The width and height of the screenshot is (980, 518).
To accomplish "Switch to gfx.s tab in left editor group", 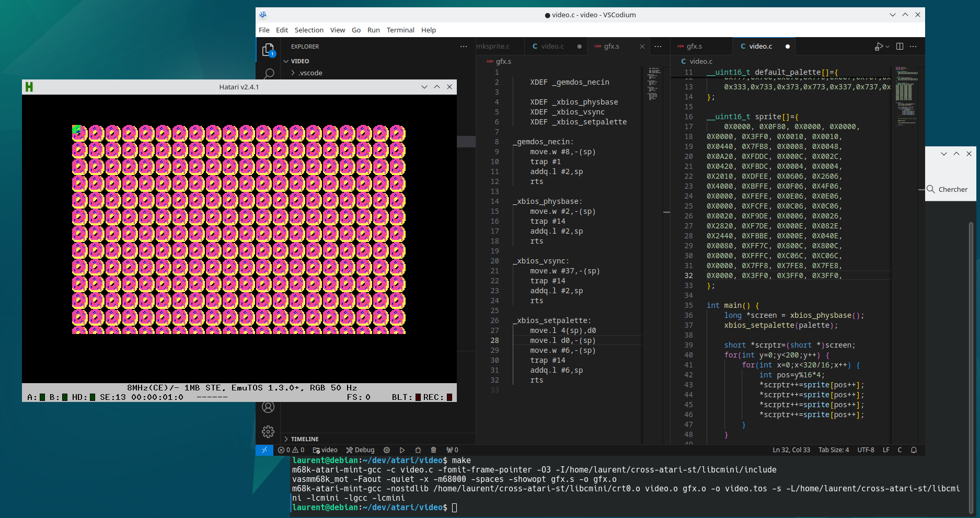I will click(612, 47).
